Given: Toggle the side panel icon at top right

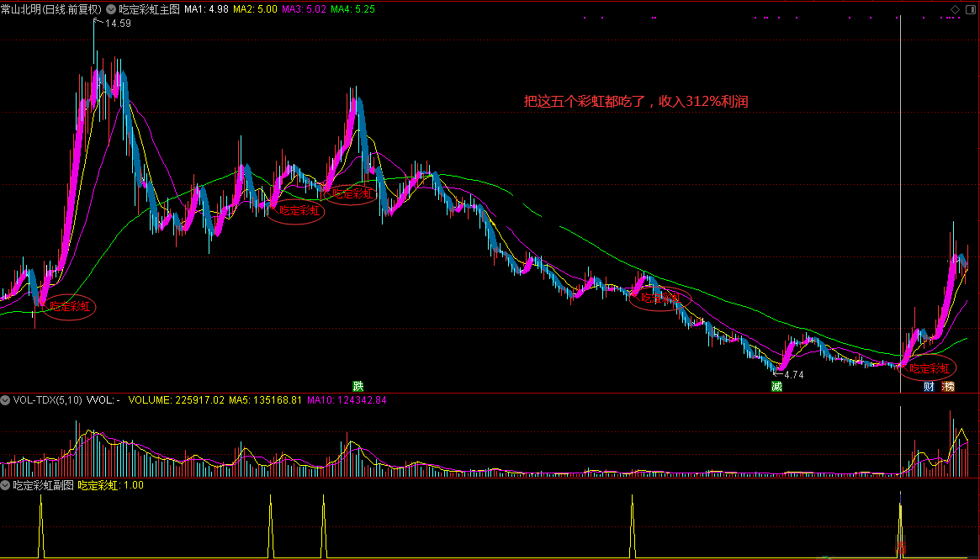Looking at the screenshot, I should [x=969, y=9].
